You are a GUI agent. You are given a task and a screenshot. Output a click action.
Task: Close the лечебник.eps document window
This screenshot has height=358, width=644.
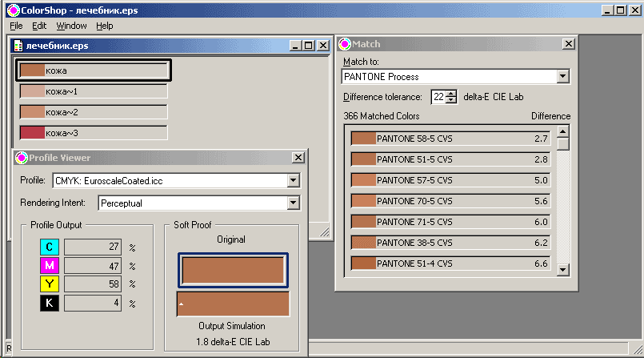point(323,46)
